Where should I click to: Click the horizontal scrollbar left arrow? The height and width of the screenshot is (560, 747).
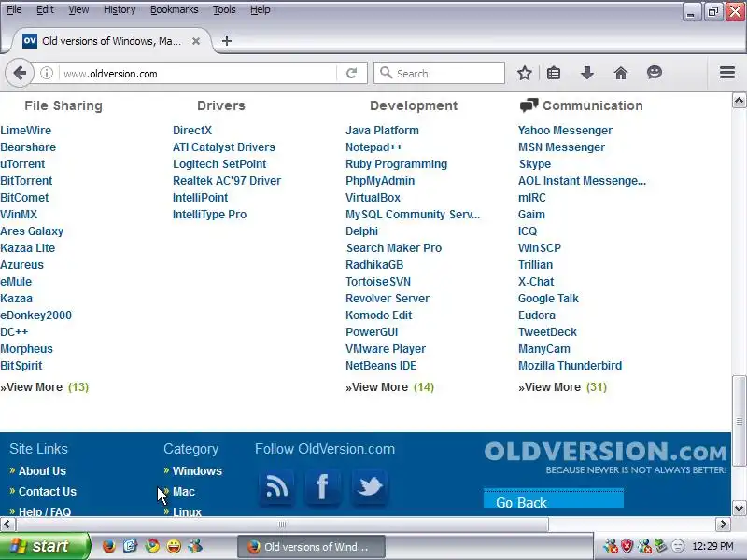pos(7,525)
